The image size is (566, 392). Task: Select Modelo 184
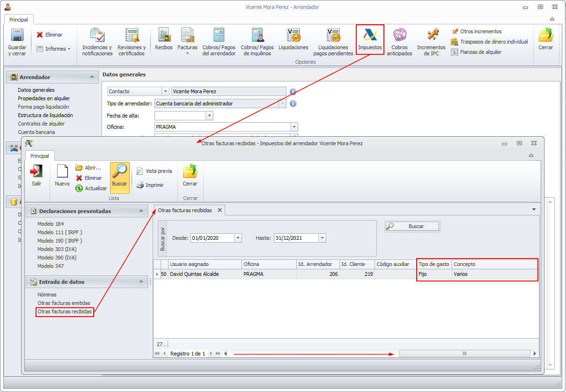51,224
